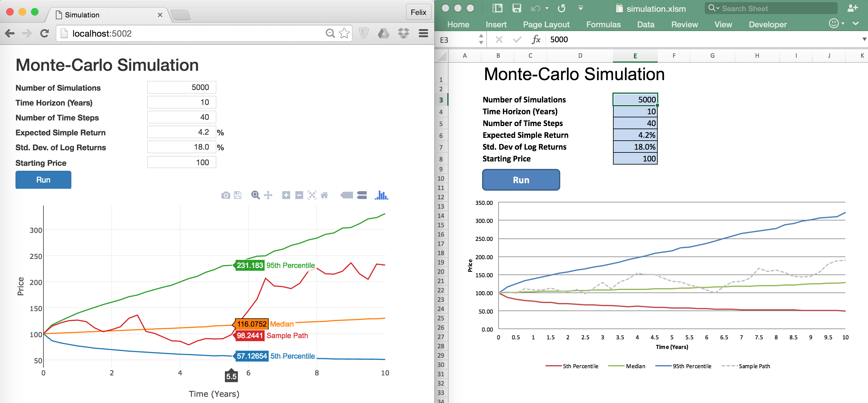Viewport: 868px width, 403px height.
Task: Open the undo history dropdown arrow
Action: (547, 8)
